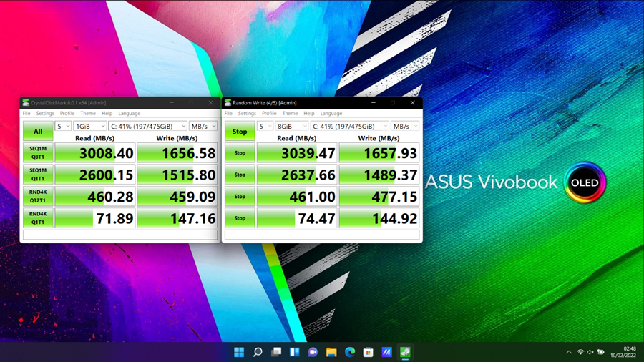The image size is (644, 362).
Task: Run the SEQ1M Q8T1 test
Action: pos(38,153)
